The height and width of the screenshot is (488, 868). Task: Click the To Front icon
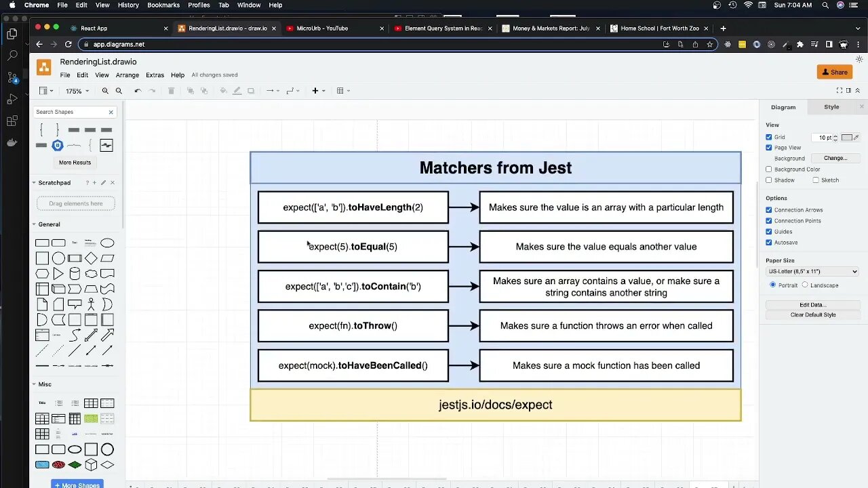point(190,91)
